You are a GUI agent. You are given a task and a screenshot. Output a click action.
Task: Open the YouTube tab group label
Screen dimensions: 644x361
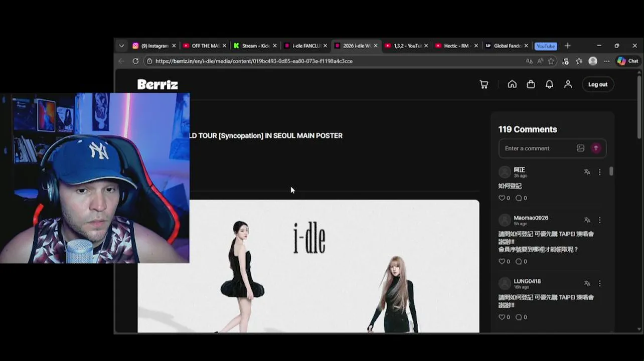[x=546, y=46]
